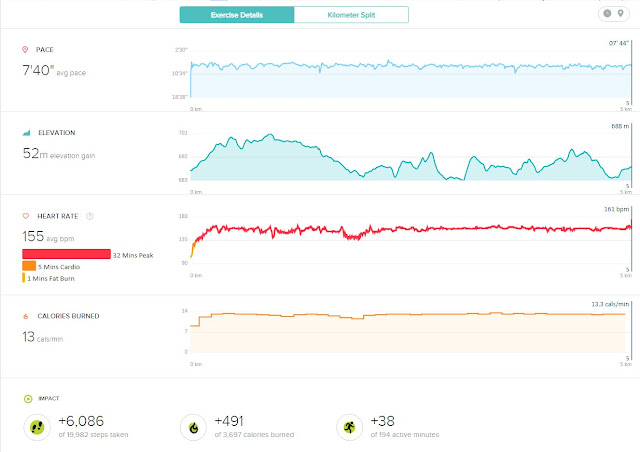Click the 5 Mins Cardio label
640x452 pixels.
click(59, 267)
